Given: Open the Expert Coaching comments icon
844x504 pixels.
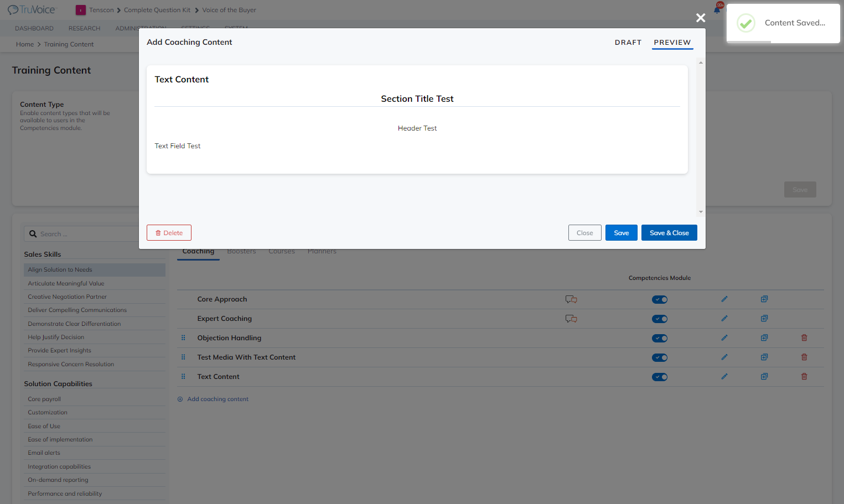Looking at the screenshot, I should (x=571, y=319).
